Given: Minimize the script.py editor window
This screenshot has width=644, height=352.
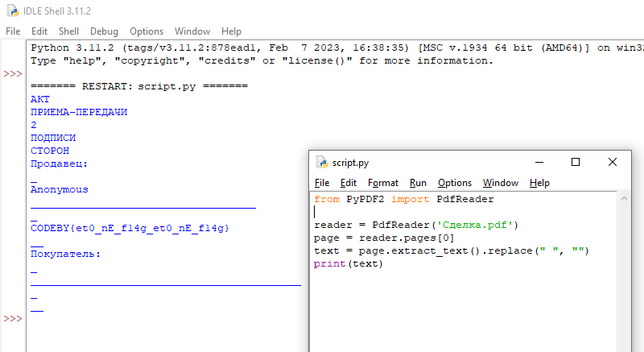Looking at the screenshot, I should (x=538, y=162).
